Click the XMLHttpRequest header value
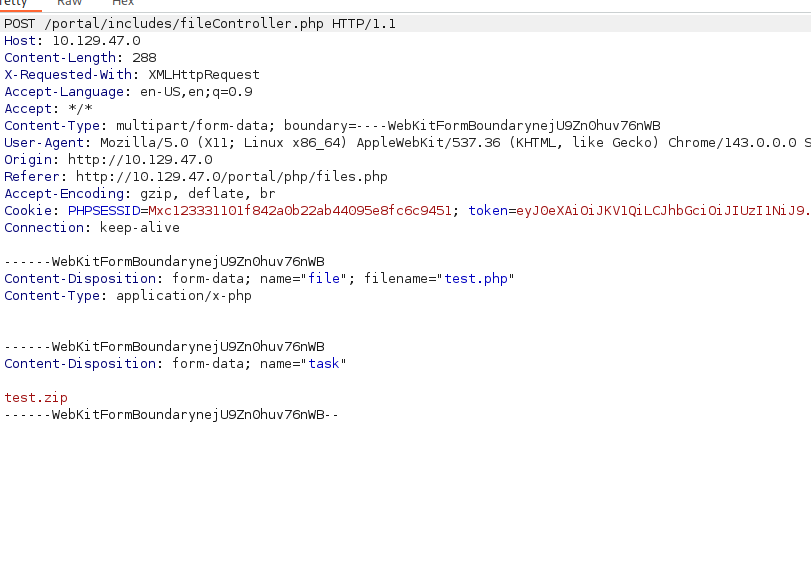Screen dimensions: 811x574 pyautogui.click(x=204, y=75)
